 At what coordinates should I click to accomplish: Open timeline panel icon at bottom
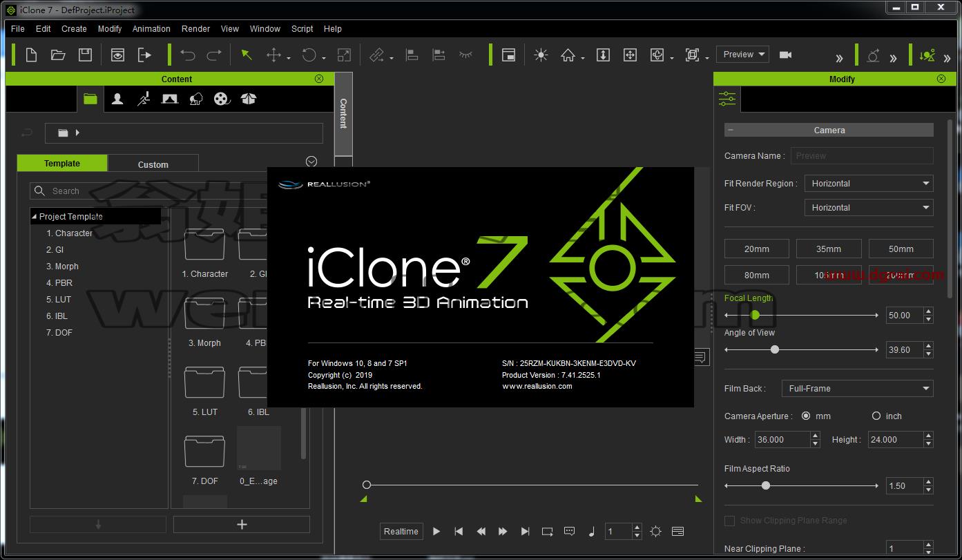677,532
